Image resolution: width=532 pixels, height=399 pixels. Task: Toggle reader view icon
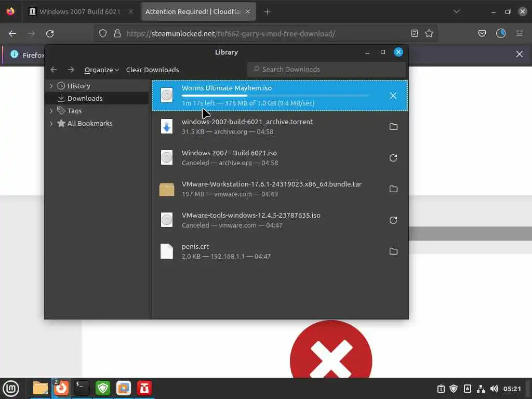414,33
